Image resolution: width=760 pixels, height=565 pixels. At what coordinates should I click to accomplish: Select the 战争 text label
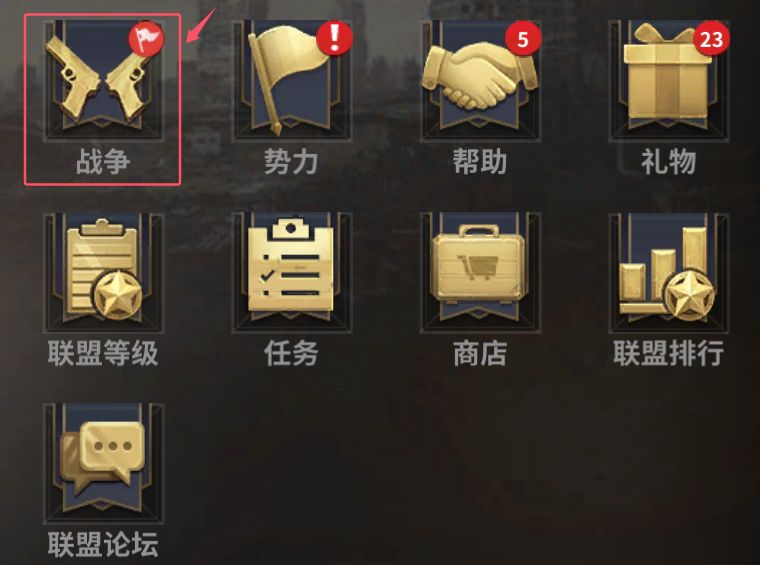click(x=103, y=161)
